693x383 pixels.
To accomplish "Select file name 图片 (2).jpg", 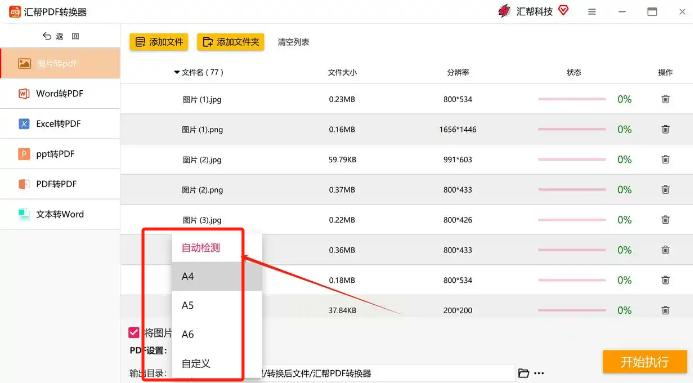I will (202, 159).
